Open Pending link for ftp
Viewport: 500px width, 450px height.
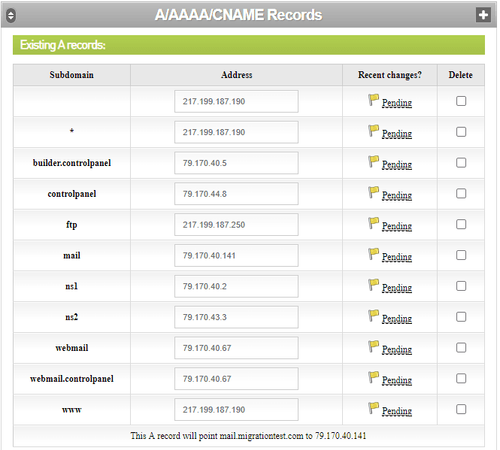[x=397, y=226]
